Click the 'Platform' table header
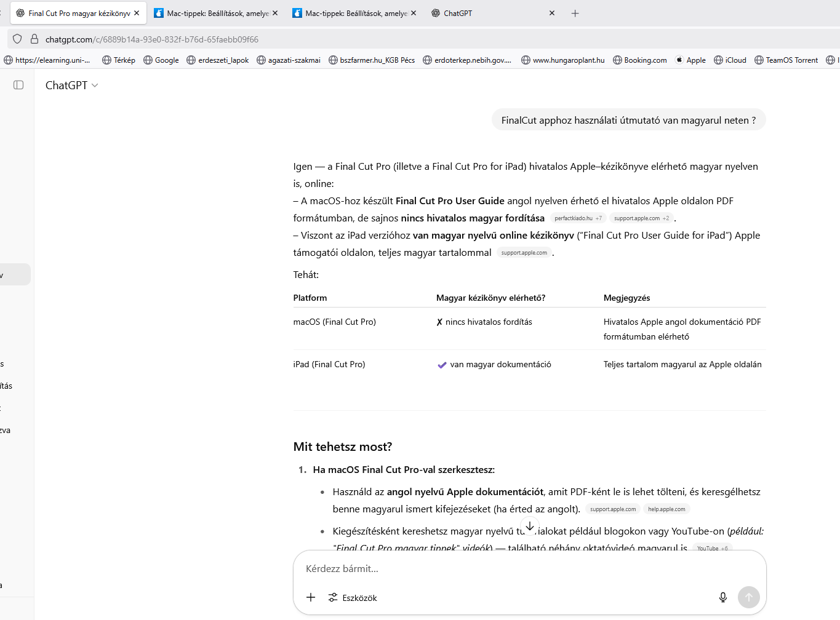The height and width of the screenshot is (620, 840). pyautogui.click(x=310, y=298)
